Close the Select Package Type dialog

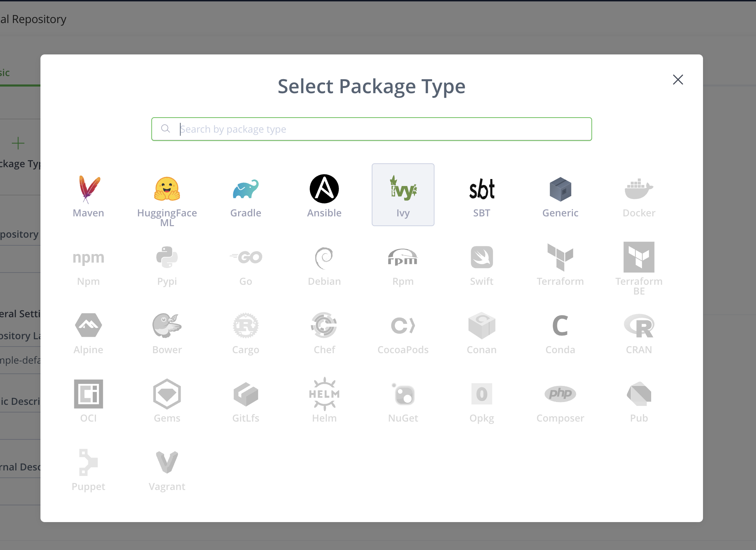(678, 80)
